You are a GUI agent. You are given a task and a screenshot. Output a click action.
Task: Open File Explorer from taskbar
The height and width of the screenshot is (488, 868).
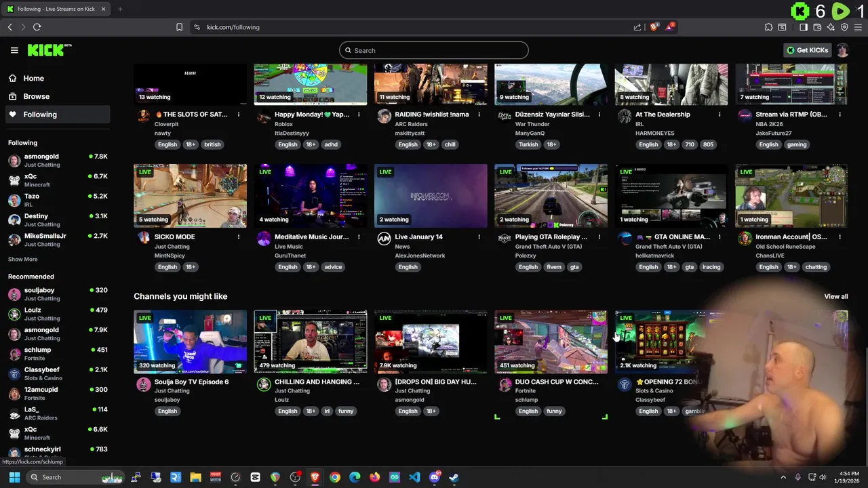pos(195,477)
